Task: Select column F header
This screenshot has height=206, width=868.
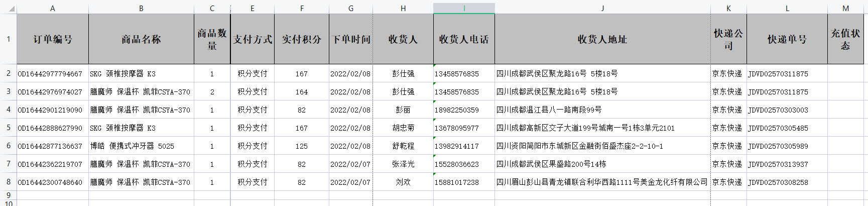Action: [302, 9]
